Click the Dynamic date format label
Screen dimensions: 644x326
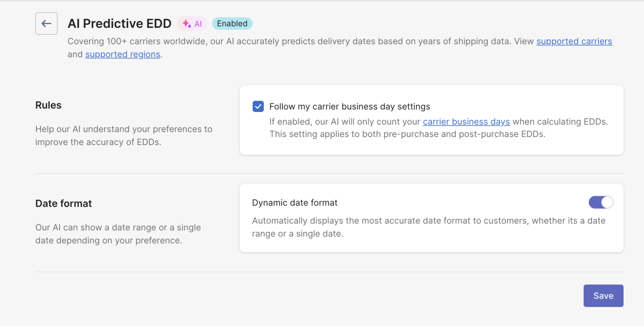coord(295,203)
